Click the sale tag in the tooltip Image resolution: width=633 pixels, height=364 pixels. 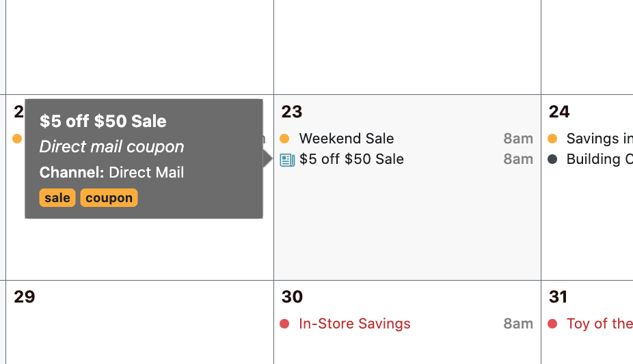point(57,198)
